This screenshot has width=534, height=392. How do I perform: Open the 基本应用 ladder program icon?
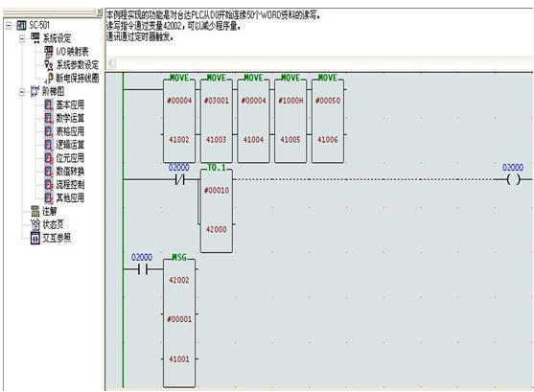click(x=49, y=104)
